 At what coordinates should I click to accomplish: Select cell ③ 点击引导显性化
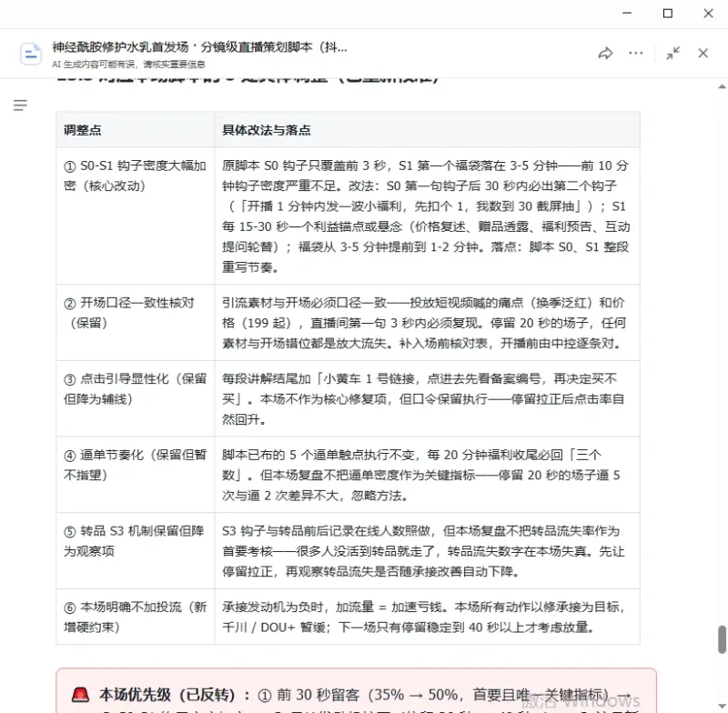coord(135,399)
